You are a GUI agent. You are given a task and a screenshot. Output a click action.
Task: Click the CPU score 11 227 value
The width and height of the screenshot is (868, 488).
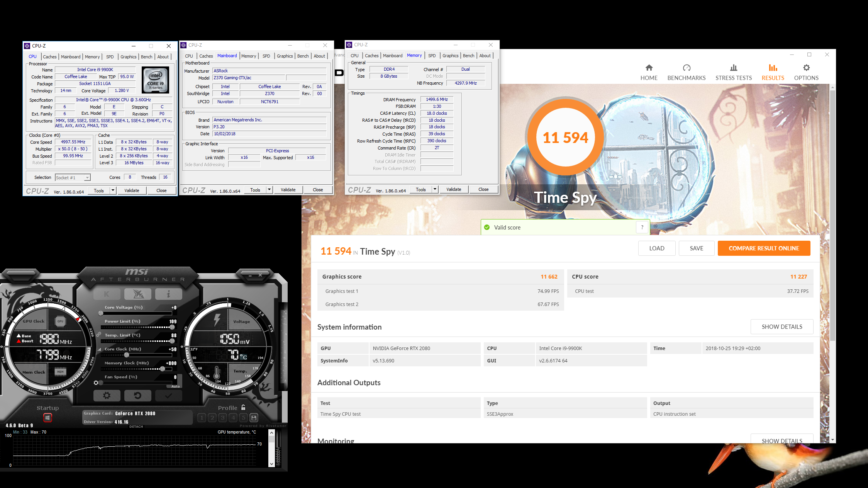tap(798, 277)
